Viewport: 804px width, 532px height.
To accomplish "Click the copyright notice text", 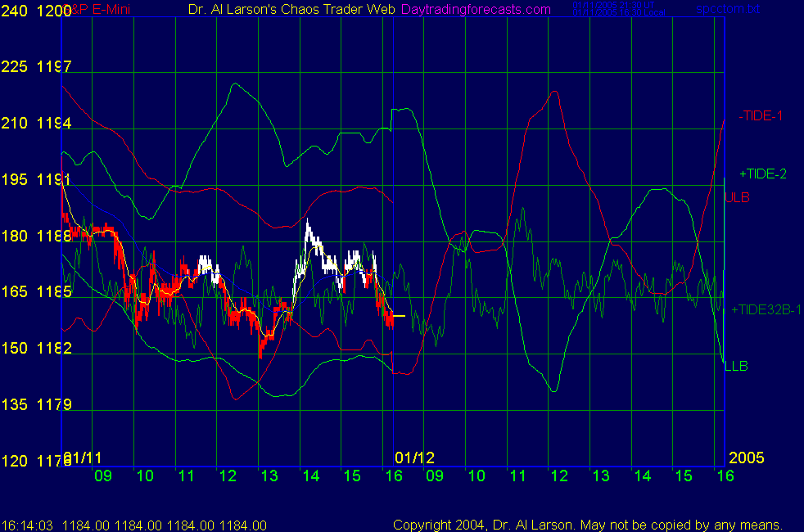I will 587,525.
